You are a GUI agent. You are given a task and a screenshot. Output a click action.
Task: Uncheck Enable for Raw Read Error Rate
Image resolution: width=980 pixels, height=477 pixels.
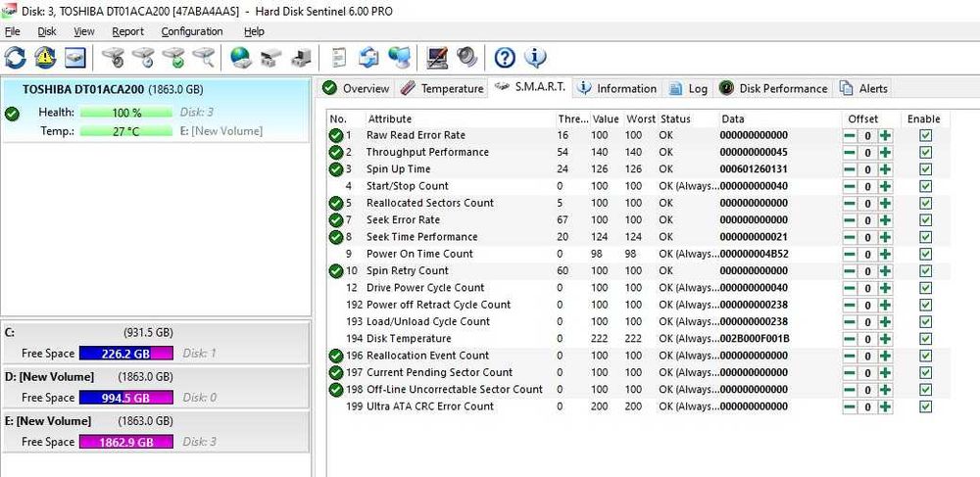926,135
